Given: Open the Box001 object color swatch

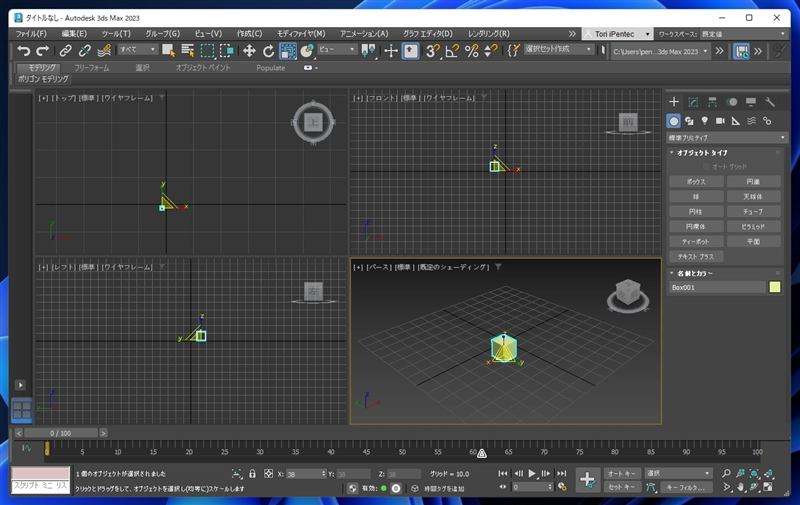Looking at the screenshot, I should click(774, 287).
